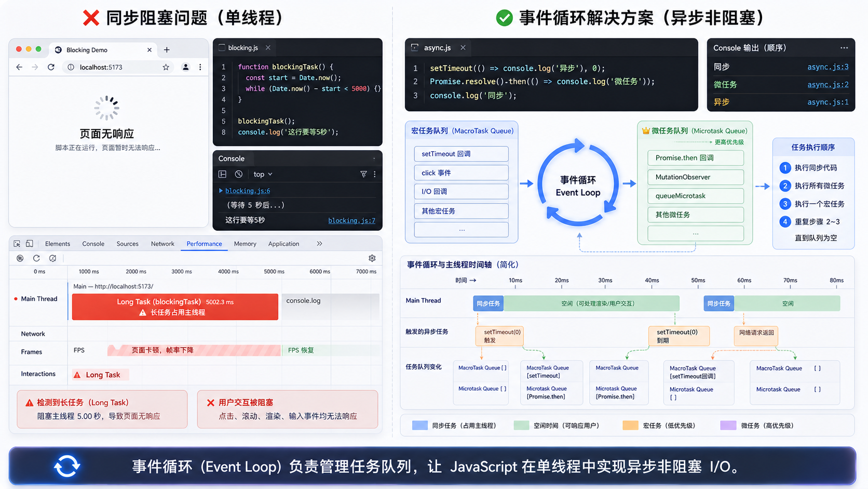Screen dimensions: 868x489
Task: Select the Long Task (blockingTask) bar
Action: tap(175, 307)
